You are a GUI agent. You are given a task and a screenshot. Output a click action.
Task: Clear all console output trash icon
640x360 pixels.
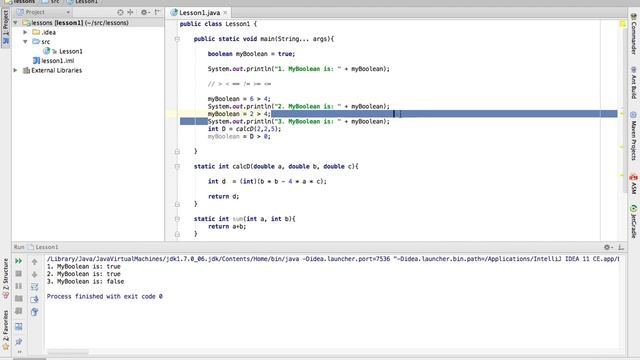[x=34, y=312]
